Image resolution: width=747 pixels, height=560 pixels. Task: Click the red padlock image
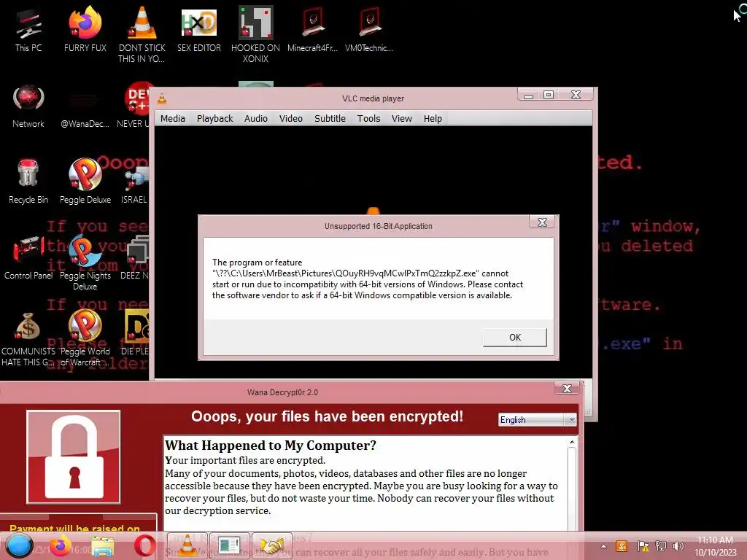pyautogui.click(x=74, y=456)
